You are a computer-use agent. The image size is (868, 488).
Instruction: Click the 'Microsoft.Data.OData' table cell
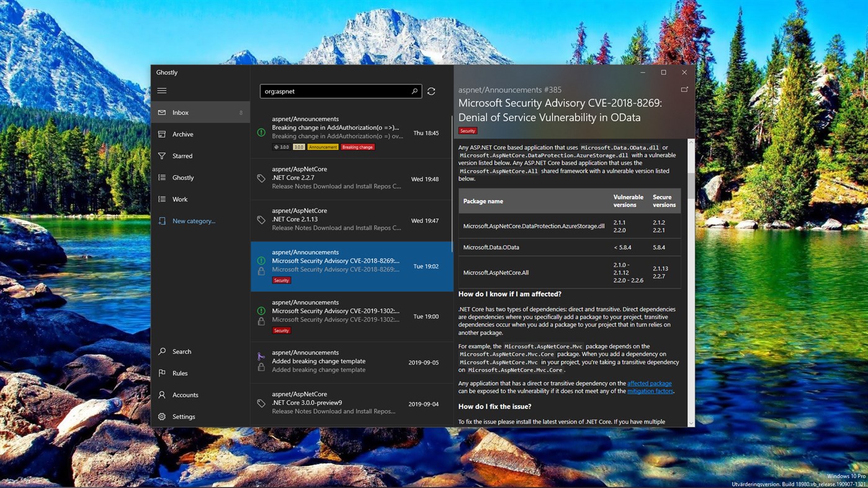click(491, 247)
